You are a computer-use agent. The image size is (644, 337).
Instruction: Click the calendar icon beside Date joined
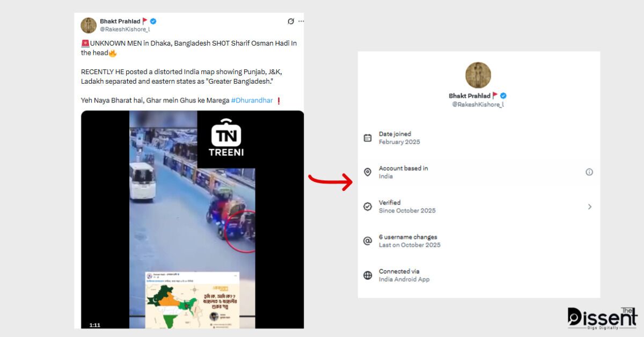pos(368,138)
